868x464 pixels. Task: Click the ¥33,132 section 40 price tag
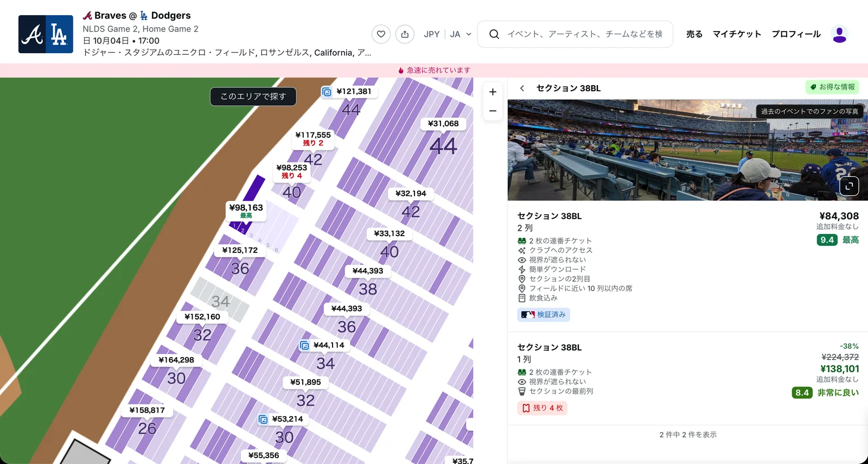click(390, 234)
